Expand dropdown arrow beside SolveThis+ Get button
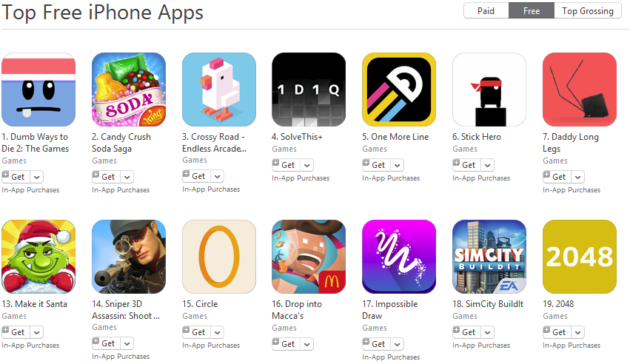Viewport: 630px width, 364px height. (x=307, y=165)
